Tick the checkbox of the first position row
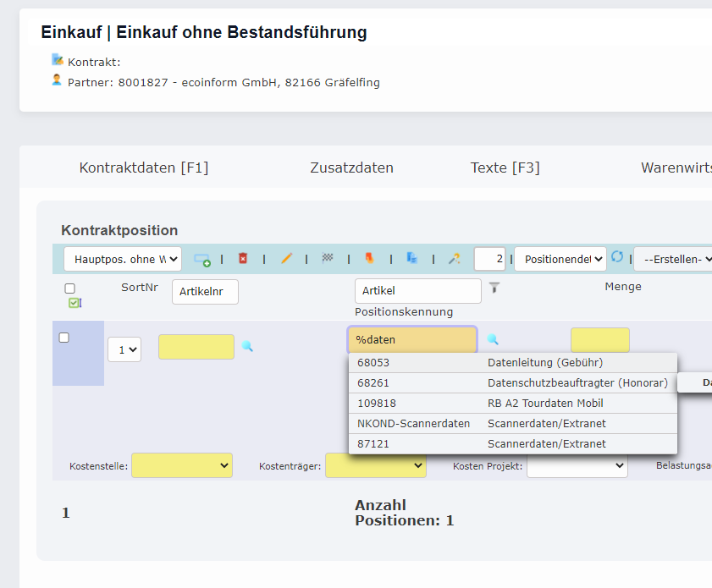Viewport: 712px width, 588px height. point(63,337)
